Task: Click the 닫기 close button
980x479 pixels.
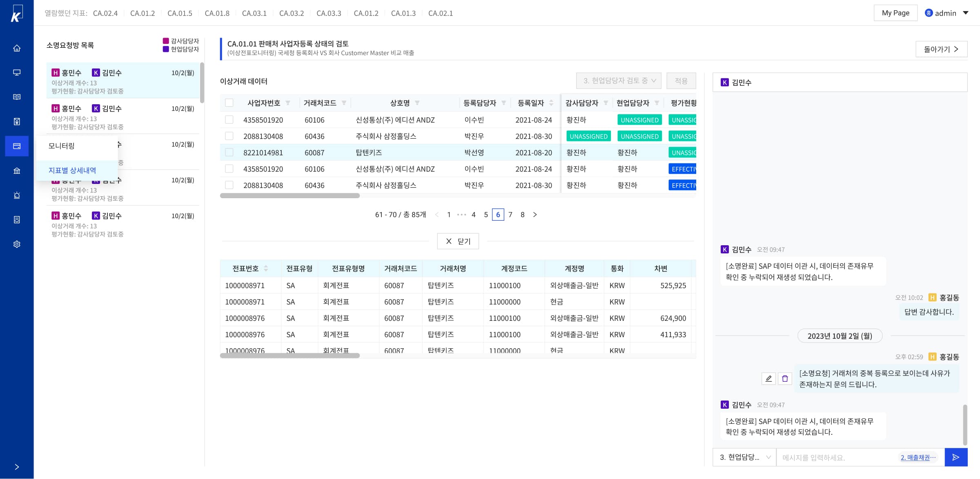Action: pyautogui.click(x=458, y=241)
